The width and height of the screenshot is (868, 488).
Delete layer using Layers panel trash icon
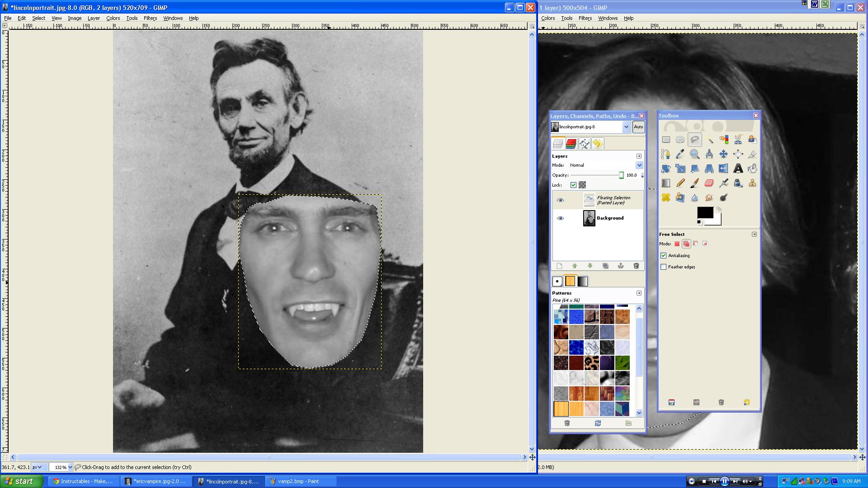(x=636, y=266)
